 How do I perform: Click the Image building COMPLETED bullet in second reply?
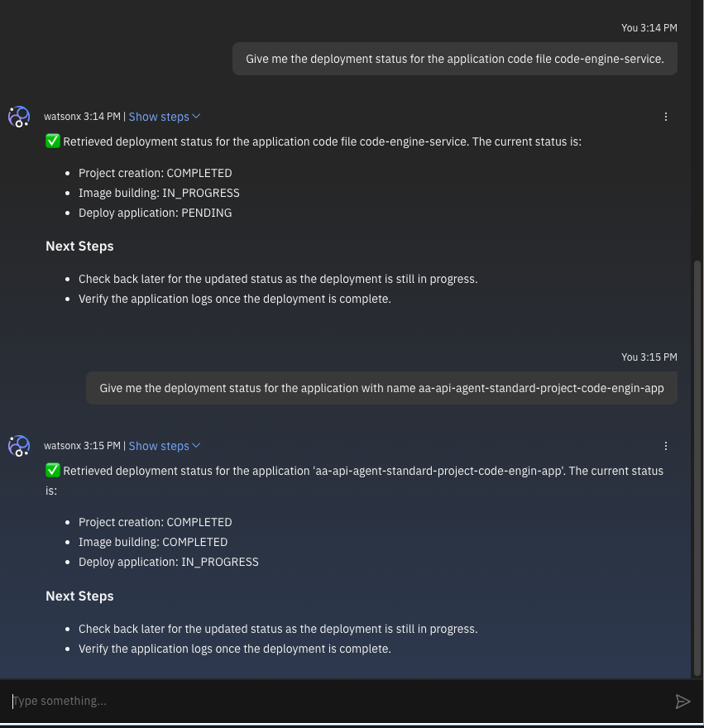[x=153, y=542]
